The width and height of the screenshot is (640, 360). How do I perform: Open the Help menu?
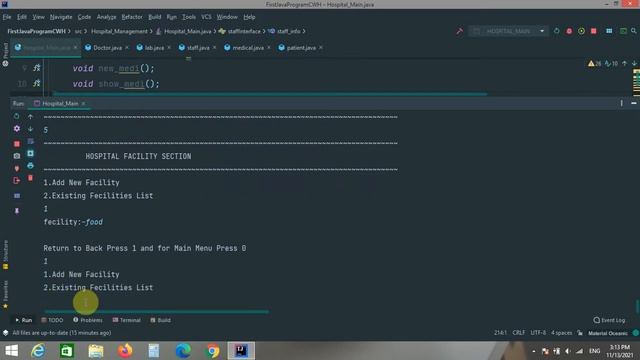pos(249,17)
